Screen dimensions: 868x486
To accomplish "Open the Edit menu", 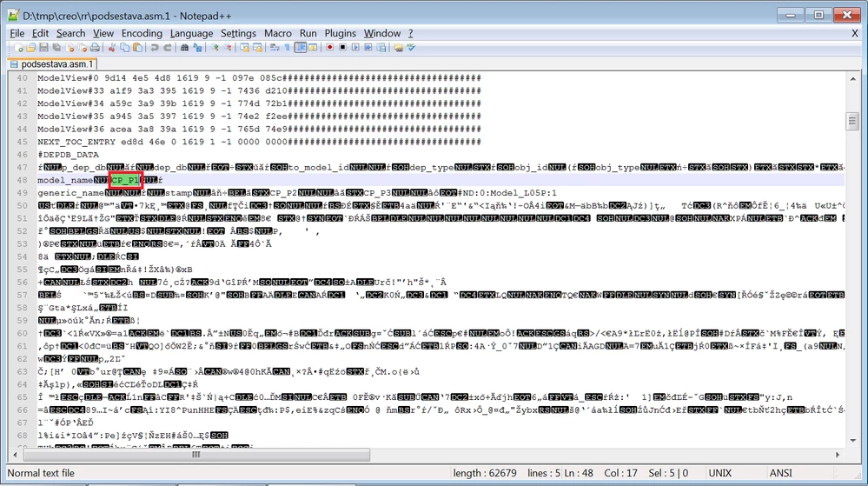I will tap(40, 33).
